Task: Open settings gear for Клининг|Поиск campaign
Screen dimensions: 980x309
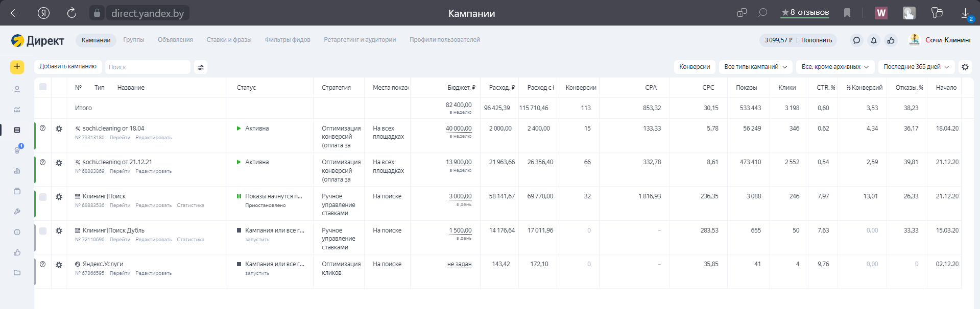Action: 59,197
